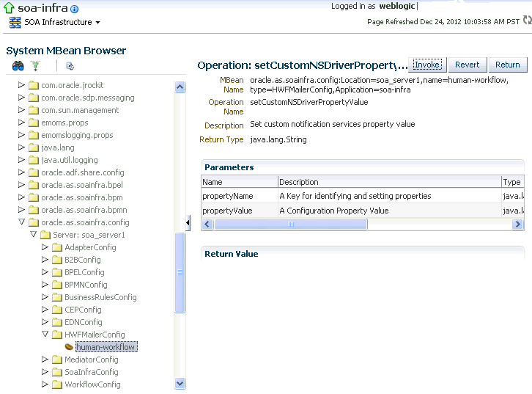Collapse the tree pane with splitter arrow

click(188, 223)
